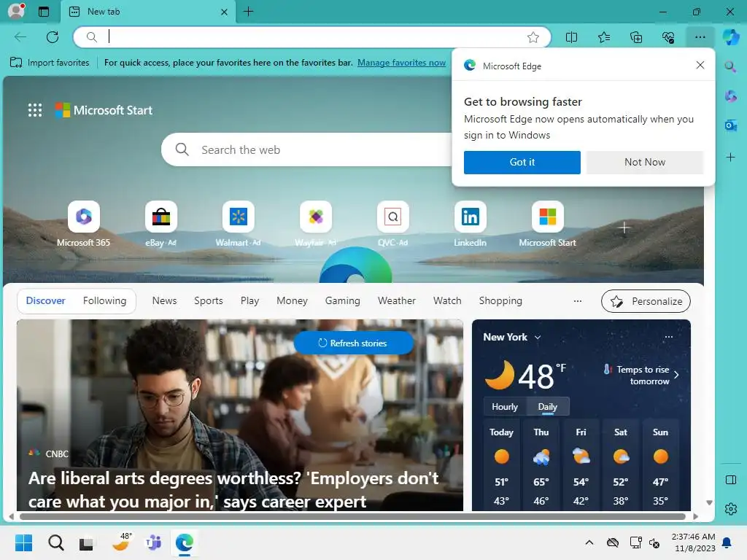
Task: Click the Search the web box
Action: tap(307, 150)
